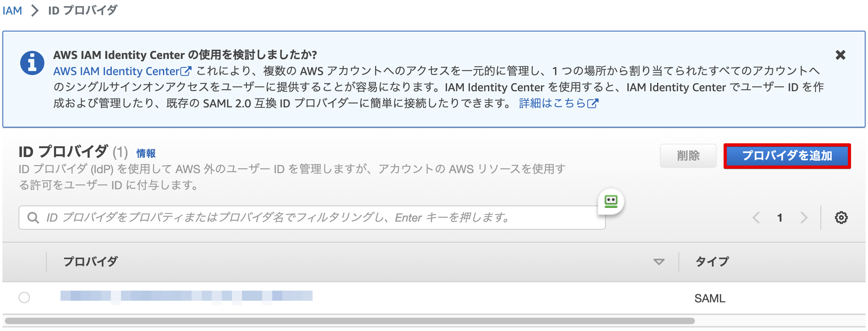Go to previous page with left arrow
Screen dimensions: 868x331
click(756, 218)
